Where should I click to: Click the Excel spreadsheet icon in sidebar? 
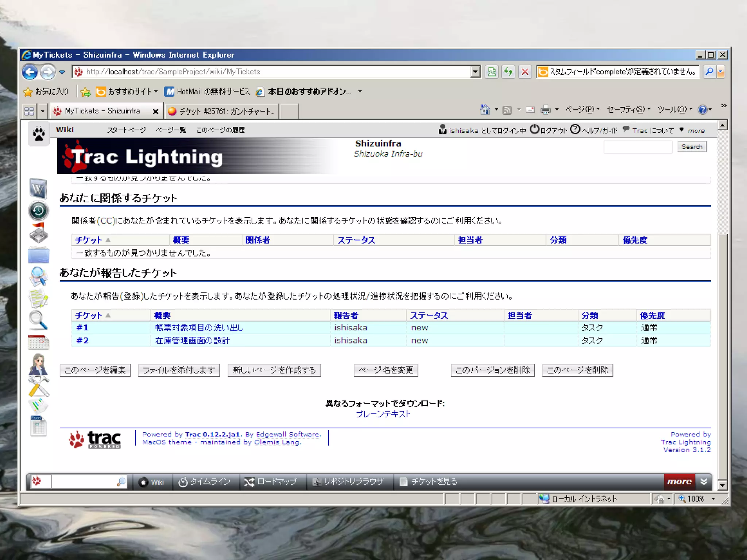tap(38, 426)
